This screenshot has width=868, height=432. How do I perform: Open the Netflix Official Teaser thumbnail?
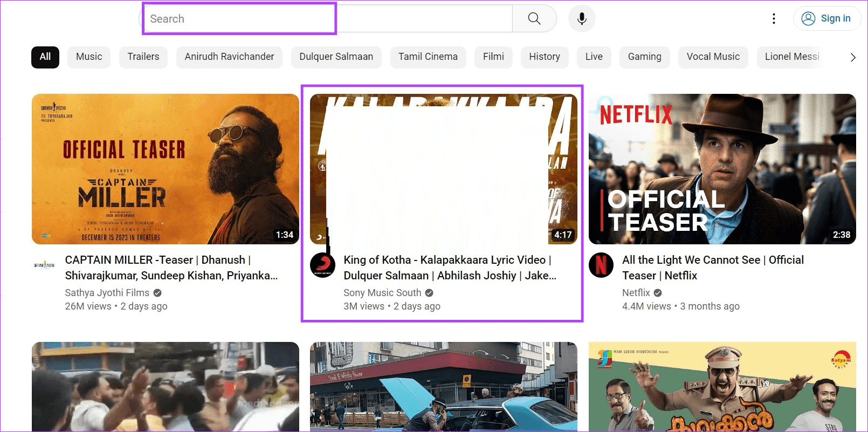tap(722, 169)
